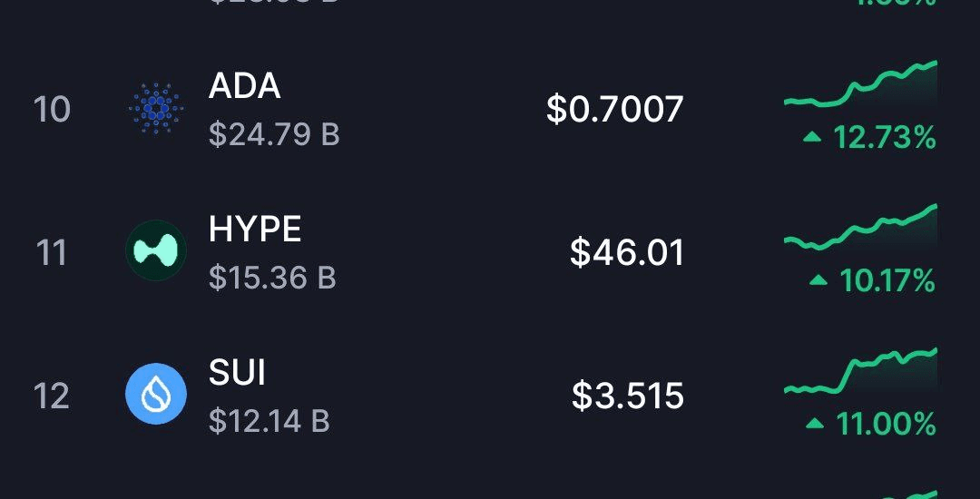Tap ADA market cap $24.79 B
Viewport: 980px width, 499px height.
tap(274, 135)
